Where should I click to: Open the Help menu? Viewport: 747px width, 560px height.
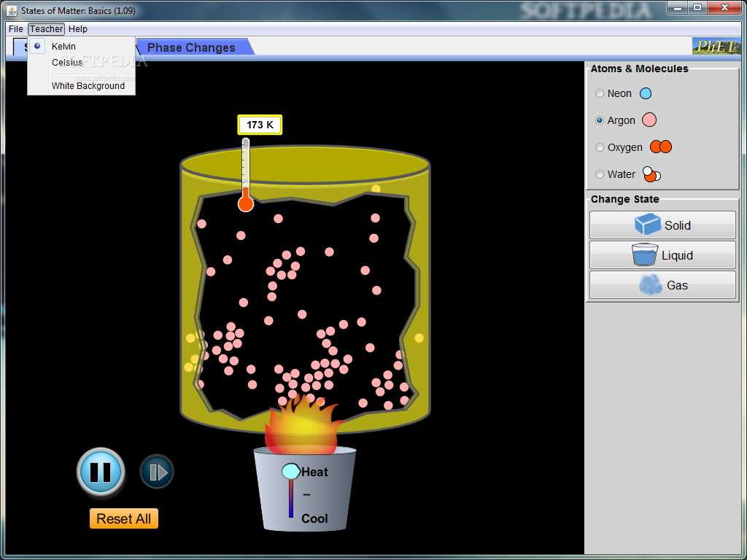pyautogui.click(x=77, y=29)
